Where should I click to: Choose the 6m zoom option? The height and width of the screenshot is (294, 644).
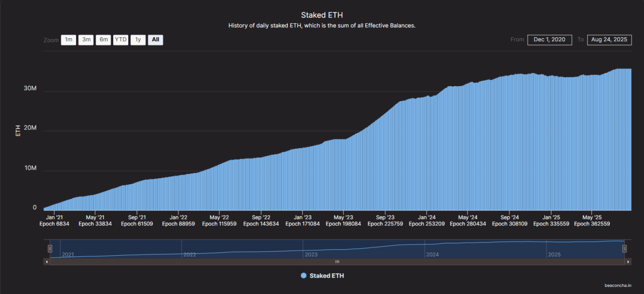point(103,40)
